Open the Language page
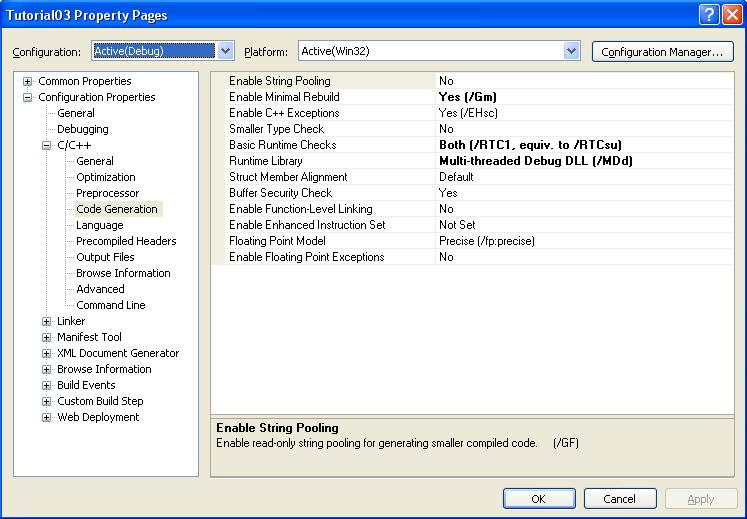The height and width of the screenshot is (519, 747). 100,225
